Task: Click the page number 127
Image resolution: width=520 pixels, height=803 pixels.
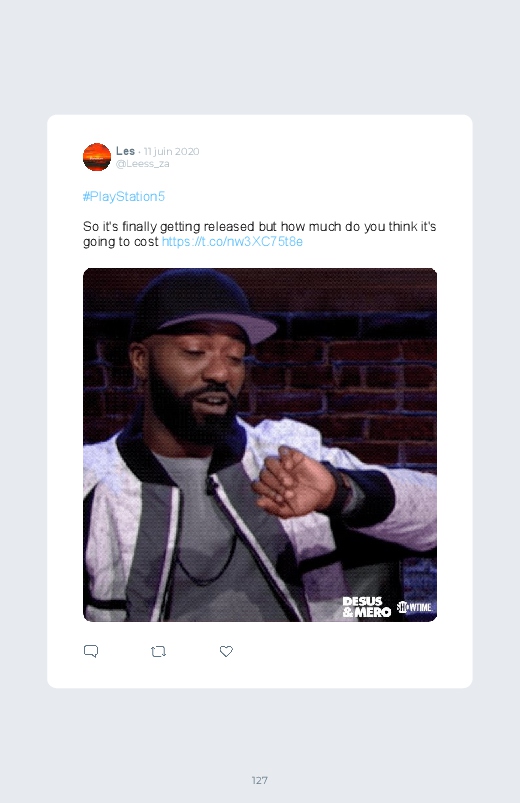Action: [260, 780]
